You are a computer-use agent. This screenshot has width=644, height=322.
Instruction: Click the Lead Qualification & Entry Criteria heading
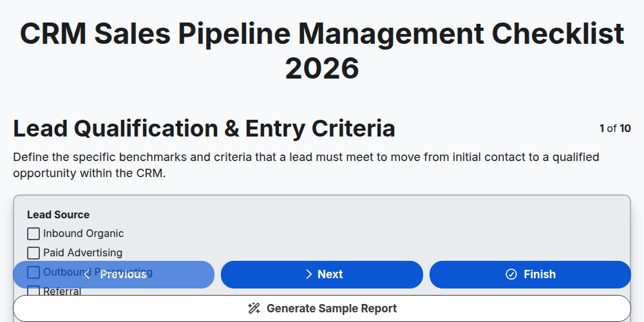[204, 129]
